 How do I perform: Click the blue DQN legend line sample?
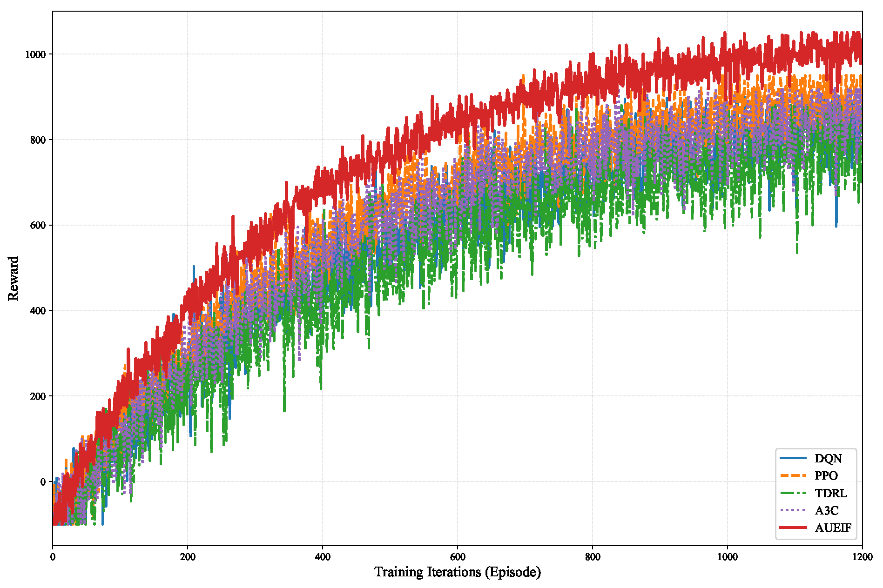[x=793, y=458]
